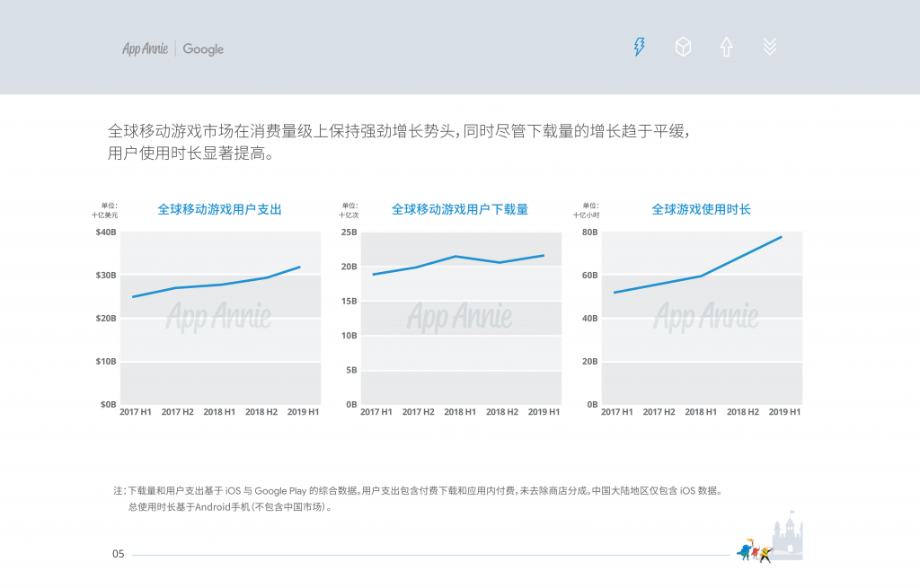Image resolution: width=920 pixels, height=588 pixels.
Task: Select the 全球移动游戏用户下载量 title
Action: 461,208
